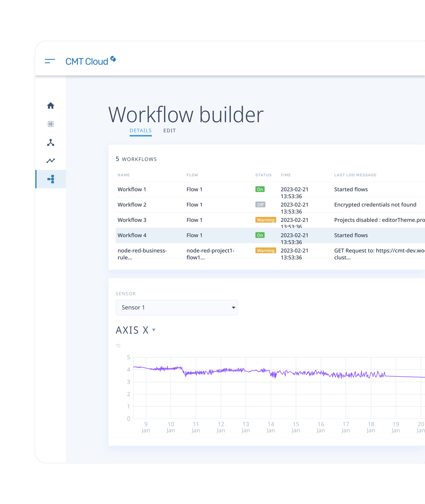425x504 pixels.
Task: Click the Sensor dropdown caret arrow
Action: pos(233,308)
